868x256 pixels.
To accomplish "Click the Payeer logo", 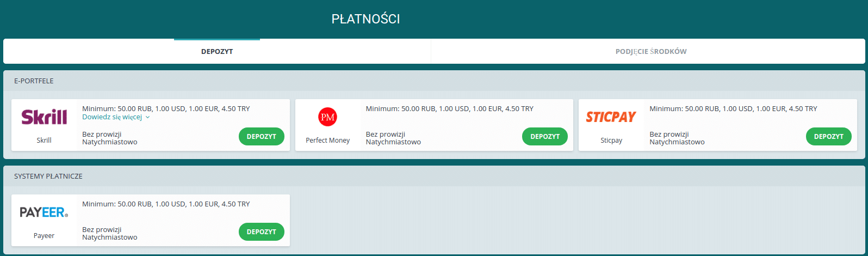I will (44, 212).
